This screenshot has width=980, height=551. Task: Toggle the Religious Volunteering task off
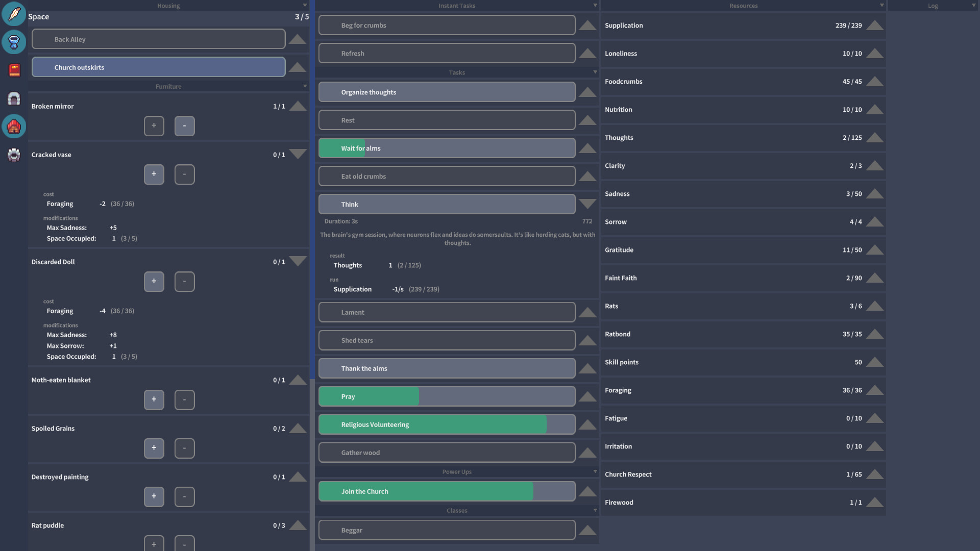point(447,424)
